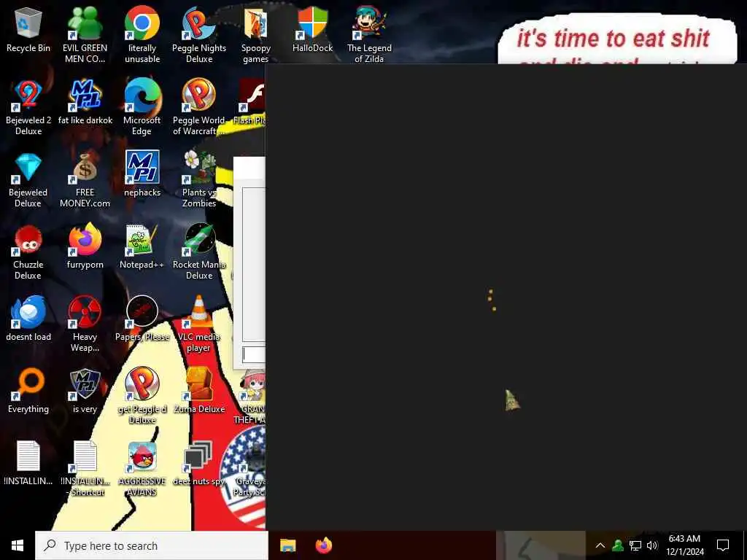Launch Microsoft Edge from desktop
Screen dimensions: 747x560
142,106
